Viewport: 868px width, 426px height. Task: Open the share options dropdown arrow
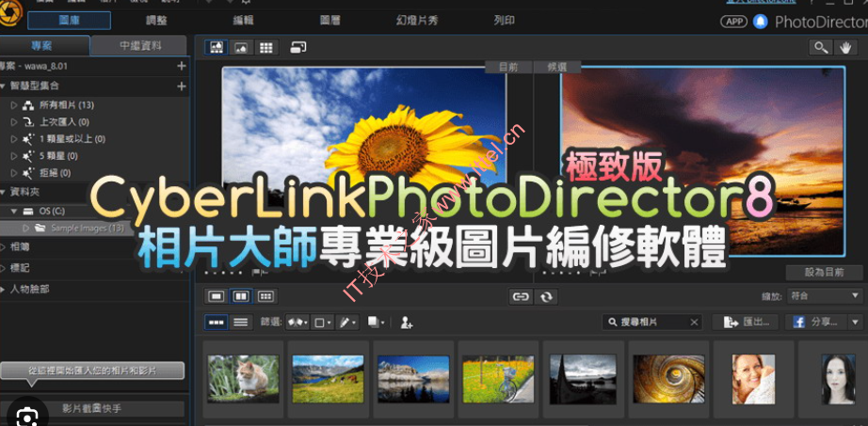point(857,322)
